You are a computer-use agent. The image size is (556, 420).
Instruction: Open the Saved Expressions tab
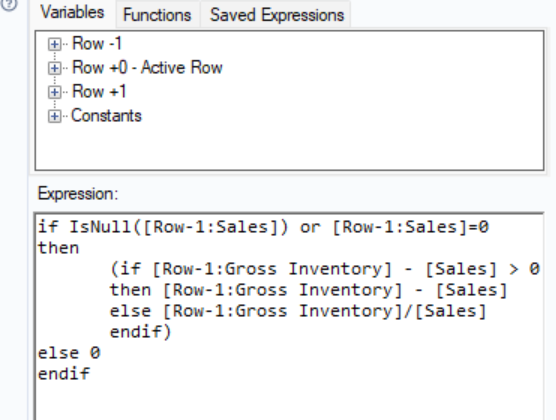coord(277,15)
